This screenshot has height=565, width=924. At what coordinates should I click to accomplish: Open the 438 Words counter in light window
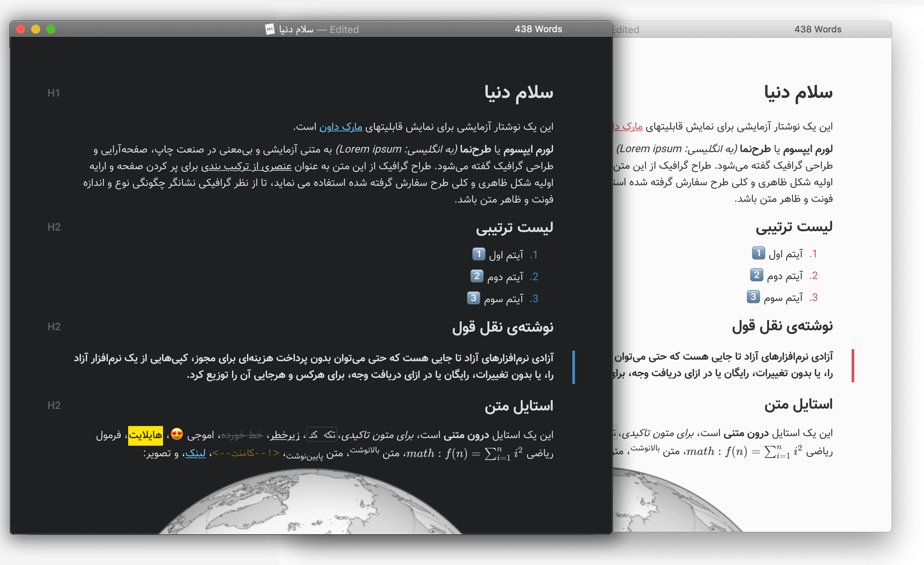[x=817, y=29]
